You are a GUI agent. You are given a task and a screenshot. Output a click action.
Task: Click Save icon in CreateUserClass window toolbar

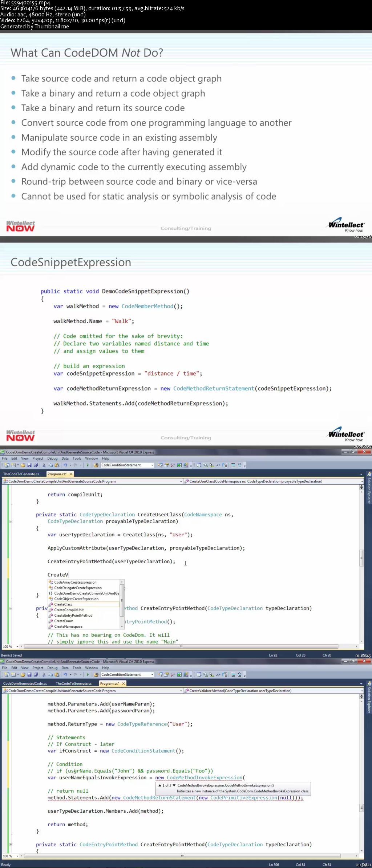pyautogui.click(x=29, y=465)
